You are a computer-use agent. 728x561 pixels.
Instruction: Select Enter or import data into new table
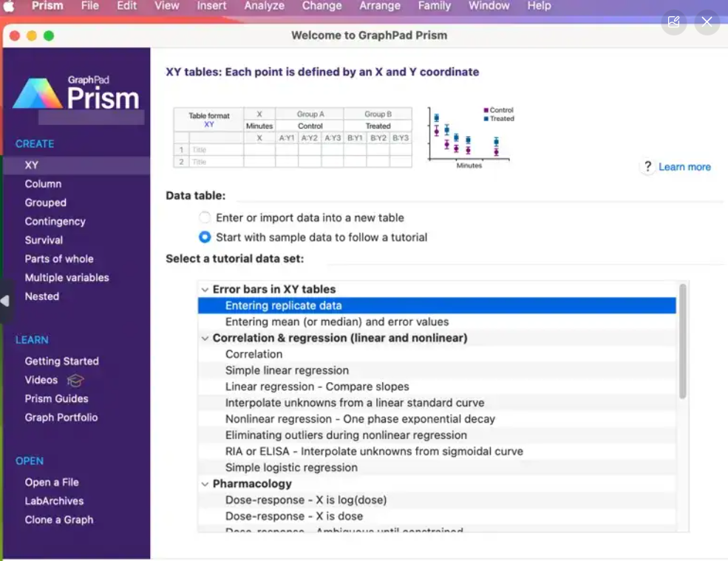click(x=205, y=217)
